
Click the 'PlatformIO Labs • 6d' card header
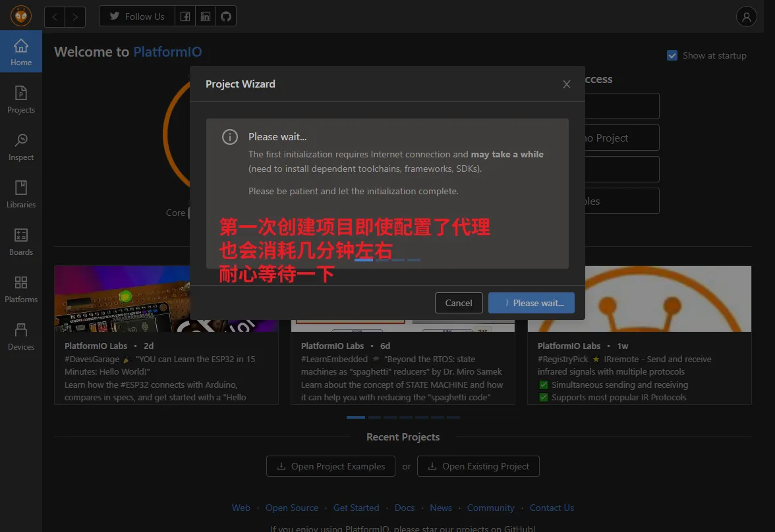tap(345, 346)
